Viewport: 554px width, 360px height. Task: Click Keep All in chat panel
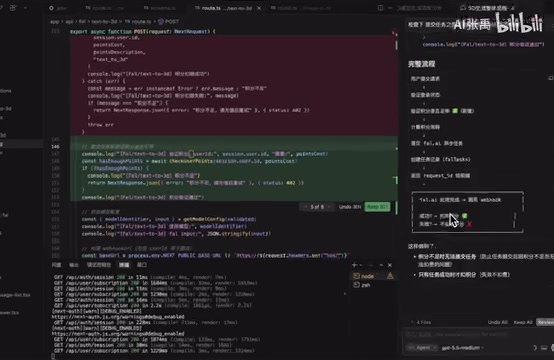[523, 322]
